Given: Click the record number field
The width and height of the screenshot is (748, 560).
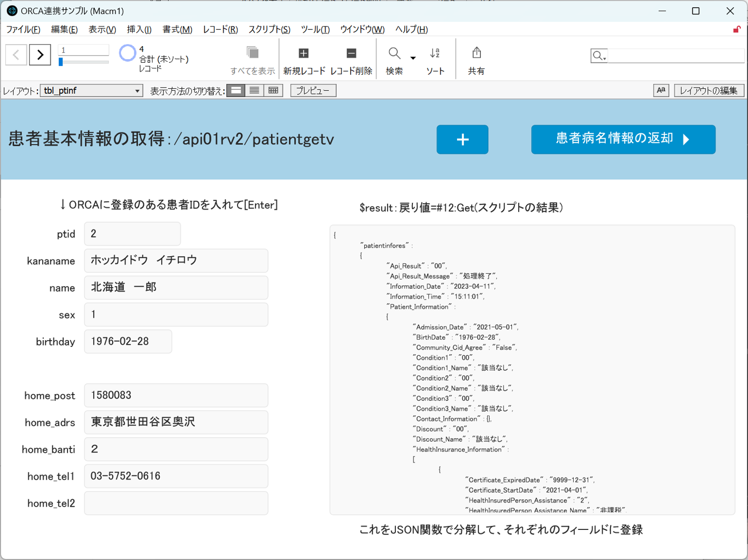Looking at the screenshot, I should click(x=83, y=50).
